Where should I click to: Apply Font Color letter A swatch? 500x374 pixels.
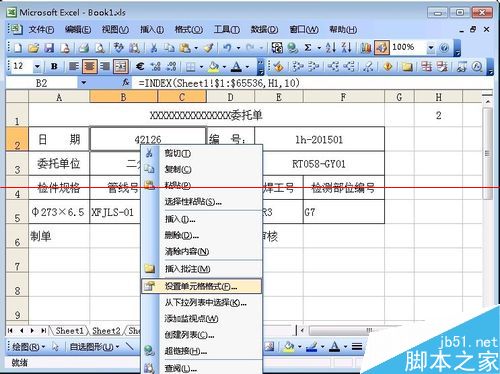tap(237, 67)
